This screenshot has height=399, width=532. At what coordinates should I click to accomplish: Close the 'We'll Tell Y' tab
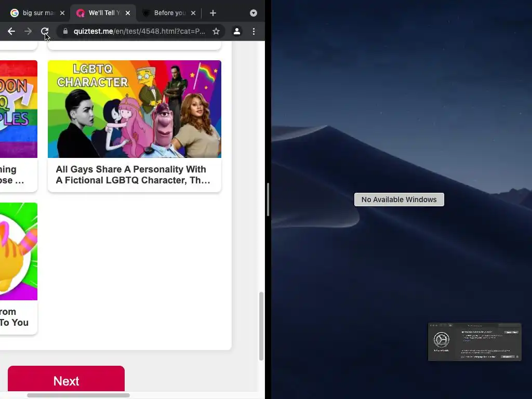click(128, 13)
